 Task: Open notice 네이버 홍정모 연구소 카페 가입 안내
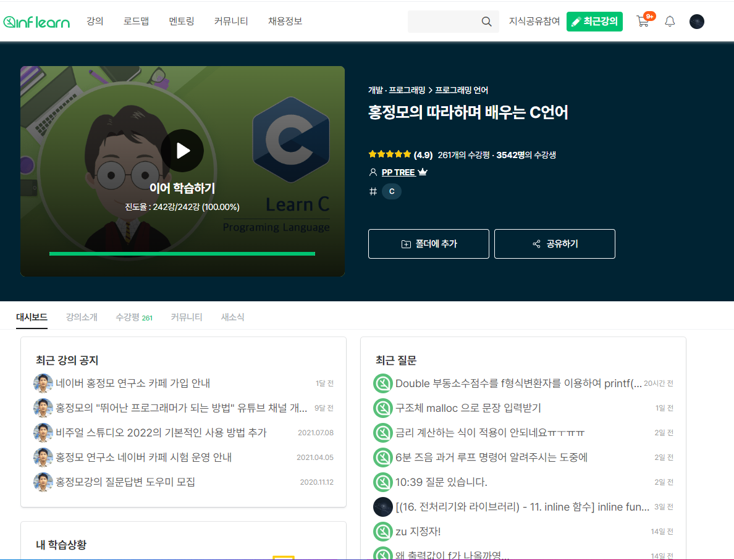pos(133,383)
